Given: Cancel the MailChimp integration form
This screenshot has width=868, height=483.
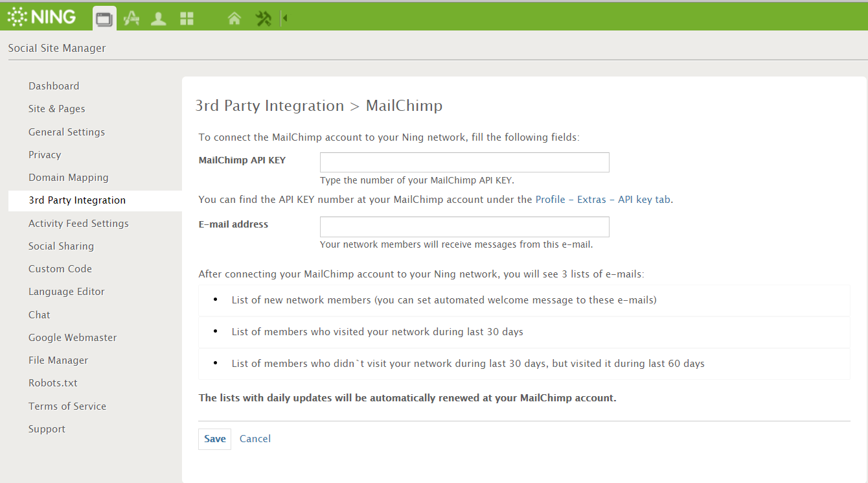Looking at the screenshot, I should (x=255, y=439).
